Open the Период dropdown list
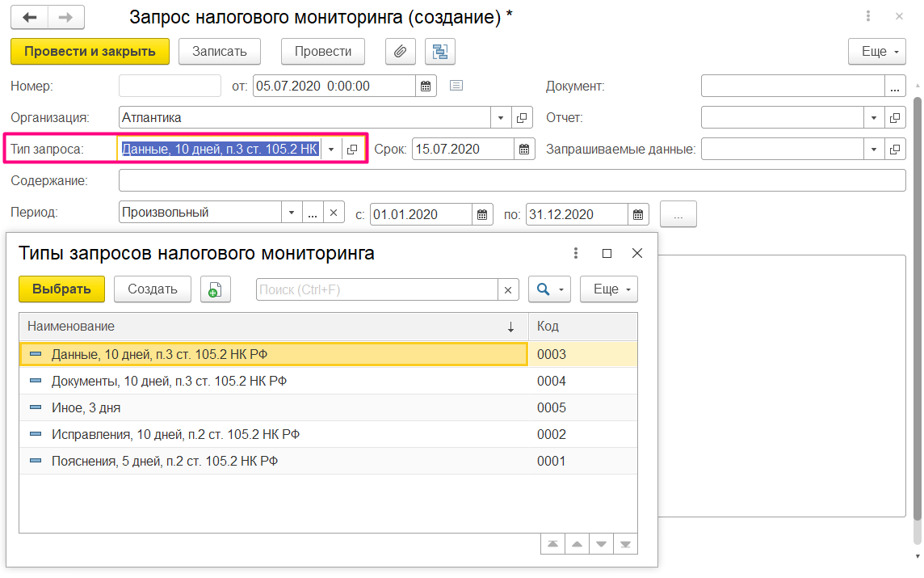924x578 pixels. click(292, 211)
